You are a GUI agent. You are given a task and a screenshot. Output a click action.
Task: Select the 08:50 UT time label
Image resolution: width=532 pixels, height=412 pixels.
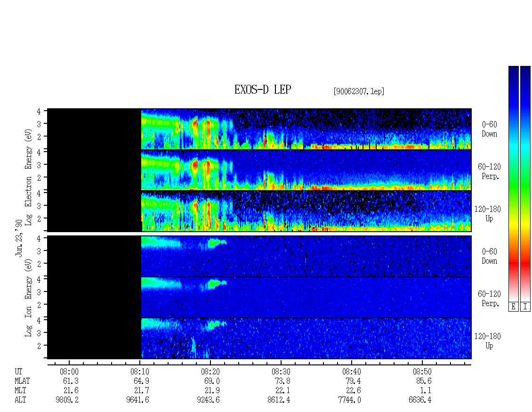(422, 372)
